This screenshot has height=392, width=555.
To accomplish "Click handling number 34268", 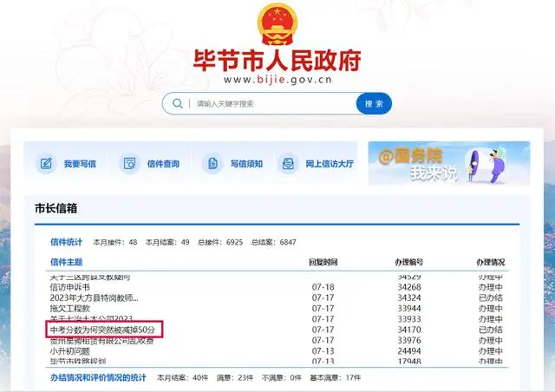I will [409, 287].
